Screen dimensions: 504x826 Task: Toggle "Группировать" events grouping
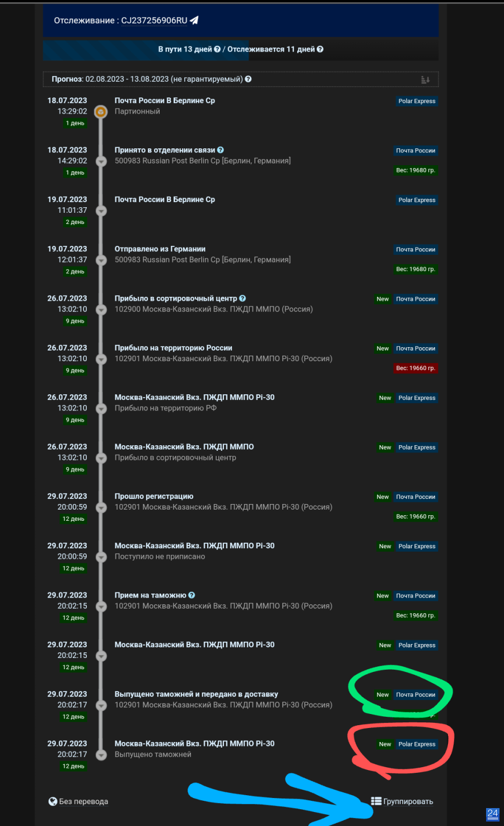coord(402,801)
